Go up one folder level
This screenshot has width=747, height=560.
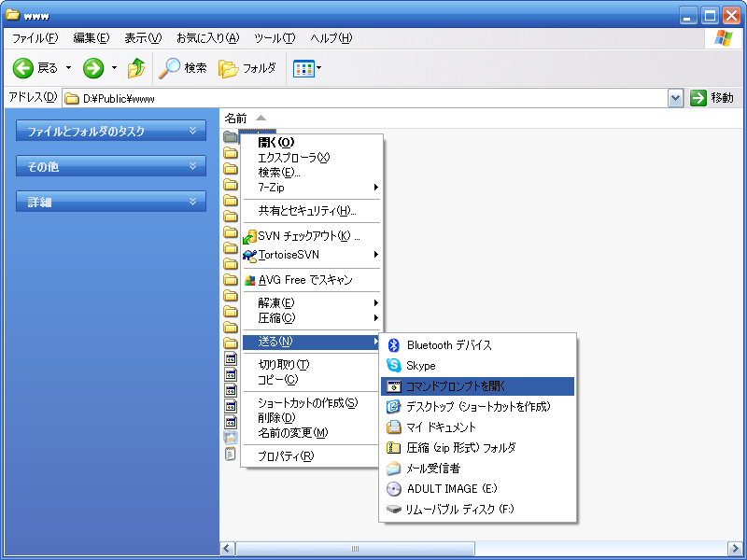point(136,68)
